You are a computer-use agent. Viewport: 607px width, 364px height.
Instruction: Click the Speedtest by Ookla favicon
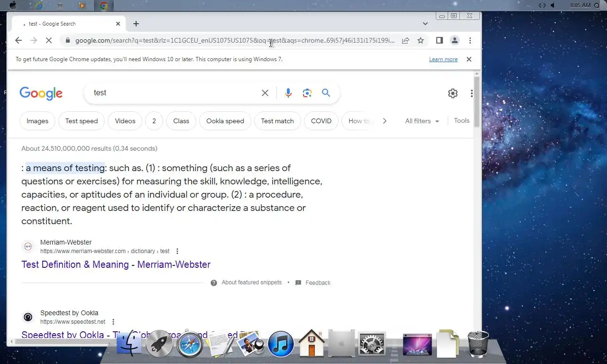[x=28, y=317]
